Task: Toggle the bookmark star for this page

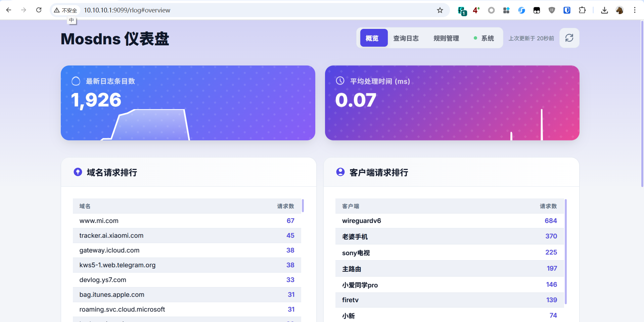Action: (440, 10)
